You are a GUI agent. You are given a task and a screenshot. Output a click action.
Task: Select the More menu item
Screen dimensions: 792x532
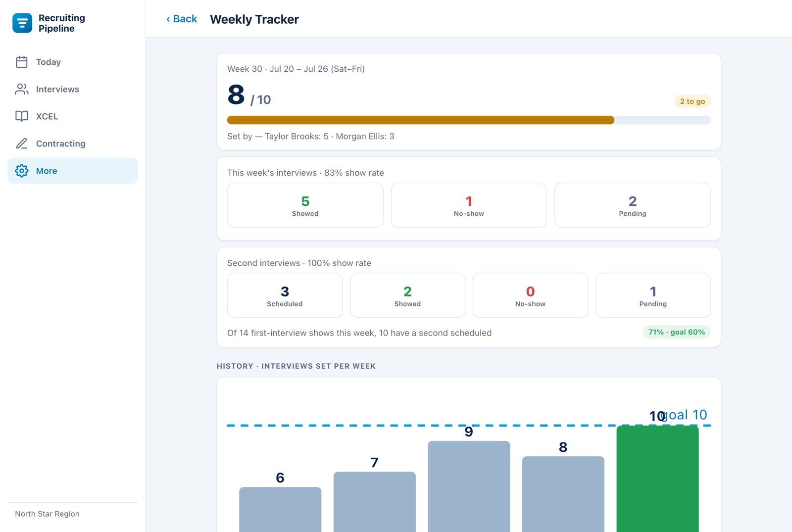[x=73, y=171]
